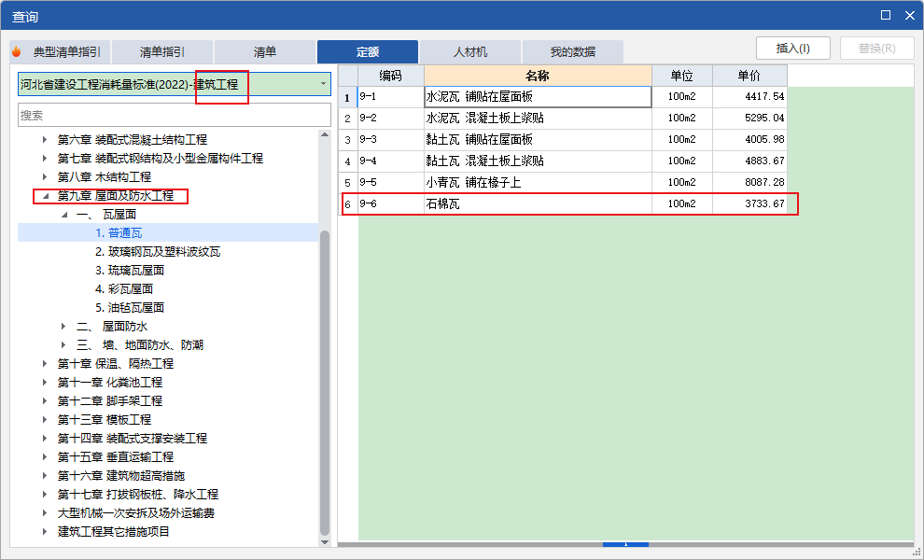Click the 单位 column header
Viewport: 924px width, 560px height.
(x=682, y=76)
